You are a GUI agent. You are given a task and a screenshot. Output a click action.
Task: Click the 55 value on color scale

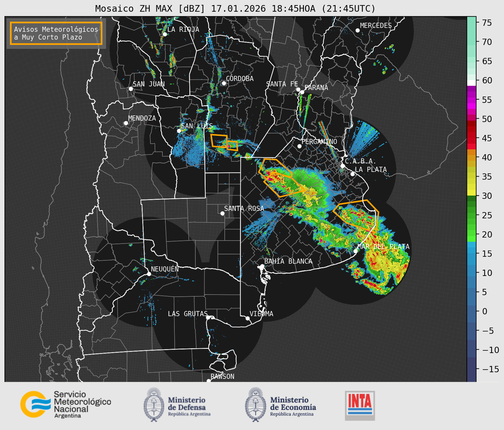(487, 100)
